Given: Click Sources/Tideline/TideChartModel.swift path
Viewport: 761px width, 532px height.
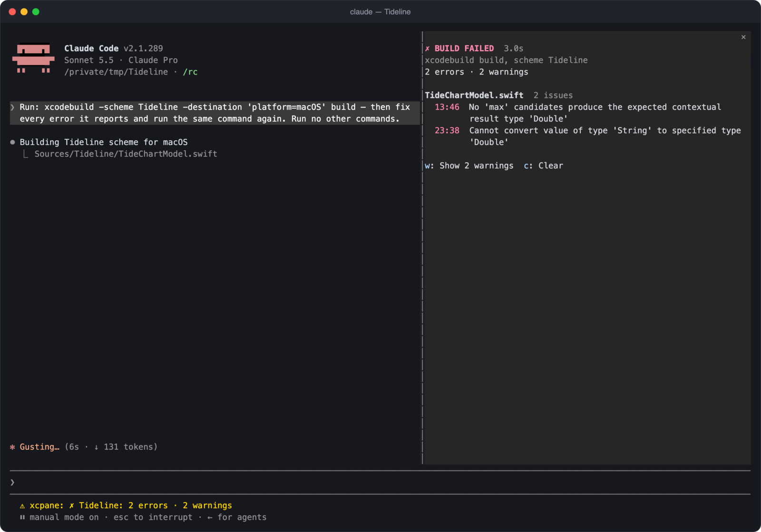Looking at the screenshot, I should (x=126, y=154).
